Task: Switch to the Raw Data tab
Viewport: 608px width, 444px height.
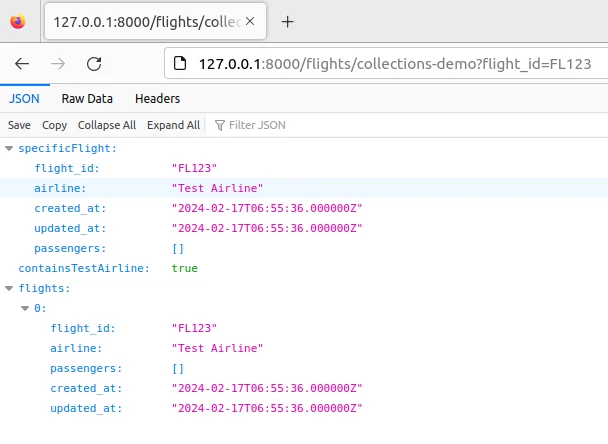Action: [x=87, y=98]
